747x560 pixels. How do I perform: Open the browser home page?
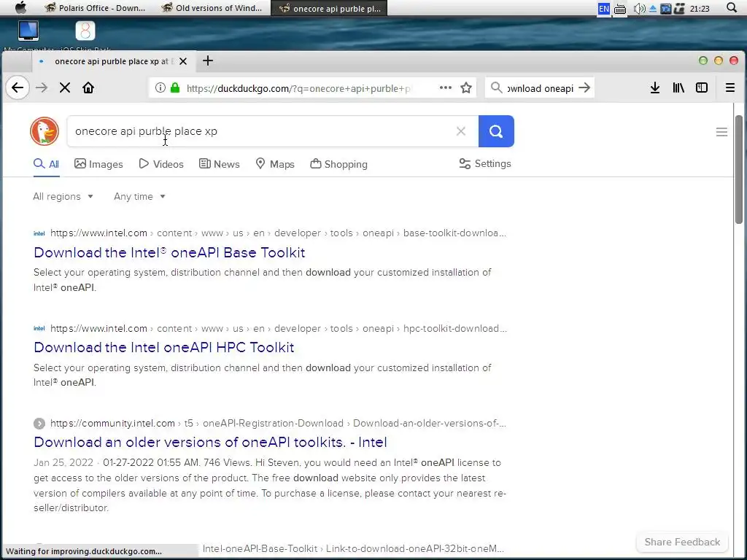tap(88, 87)
